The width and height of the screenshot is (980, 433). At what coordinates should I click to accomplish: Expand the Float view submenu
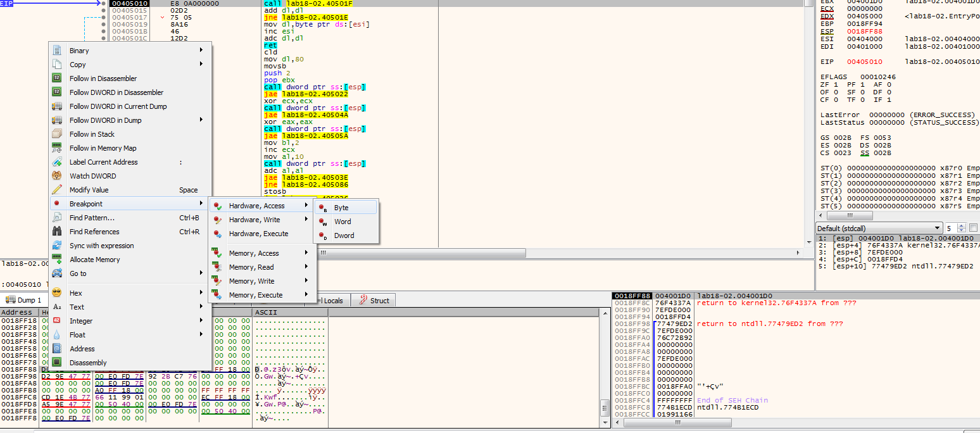coord(130,335)
